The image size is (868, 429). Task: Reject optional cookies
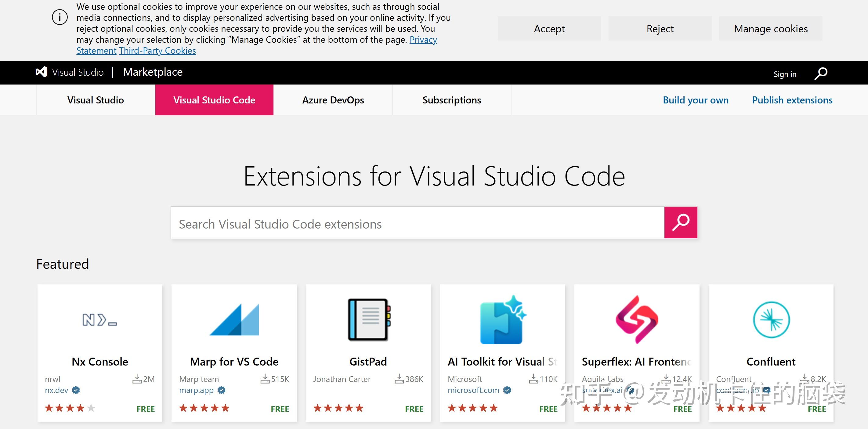click(660, 29)
